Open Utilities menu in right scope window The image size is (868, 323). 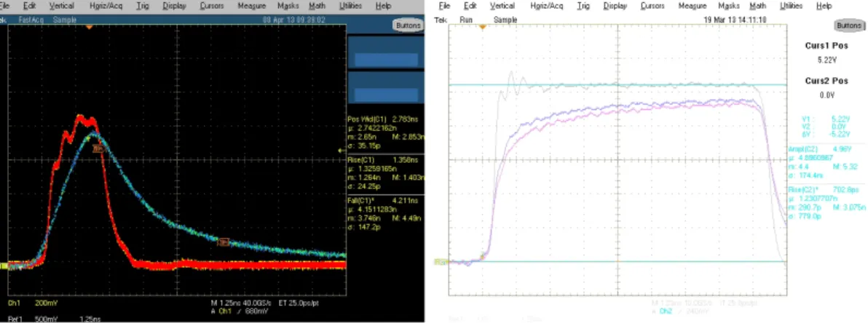pyautogui.click(x=791, y=6)
